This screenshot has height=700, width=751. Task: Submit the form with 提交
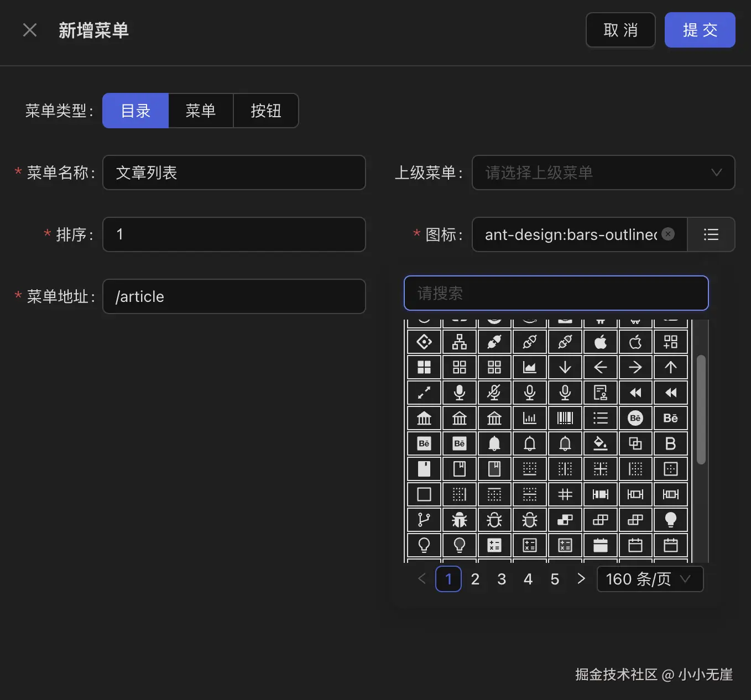(x=700, y=30)
